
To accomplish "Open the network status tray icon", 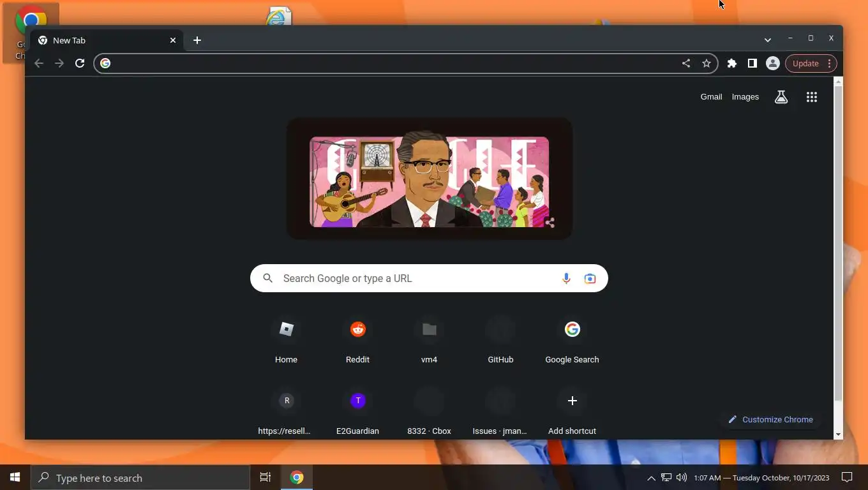I will click(x=666, y=477).
